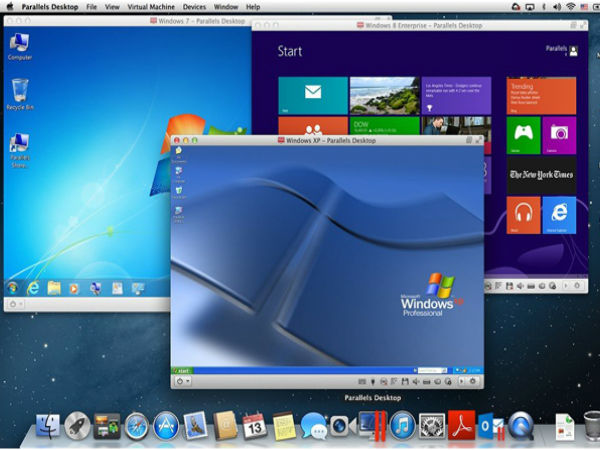Open The New York Times tile

(x=541, y=175)
